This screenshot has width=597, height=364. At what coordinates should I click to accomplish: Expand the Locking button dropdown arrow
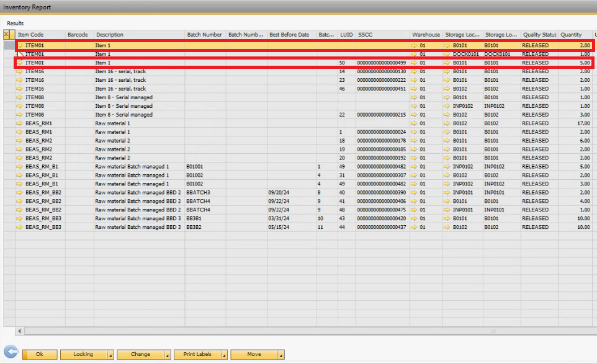pyautogui.click(x=110, y=355)
